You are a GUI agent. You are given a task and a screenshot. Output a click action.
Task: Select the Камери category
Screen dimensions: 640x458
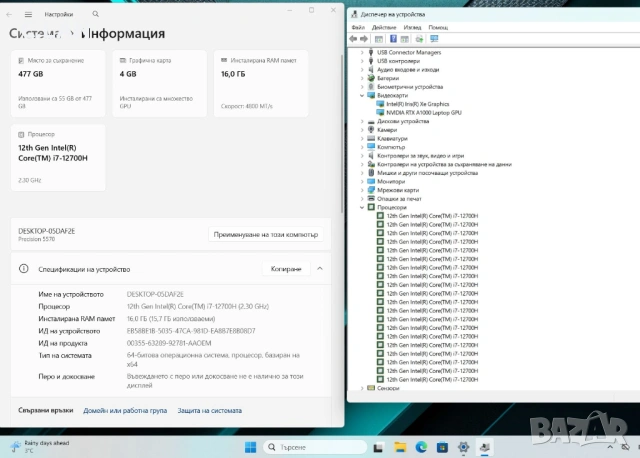pyautogui.click(x=387, y=130)
